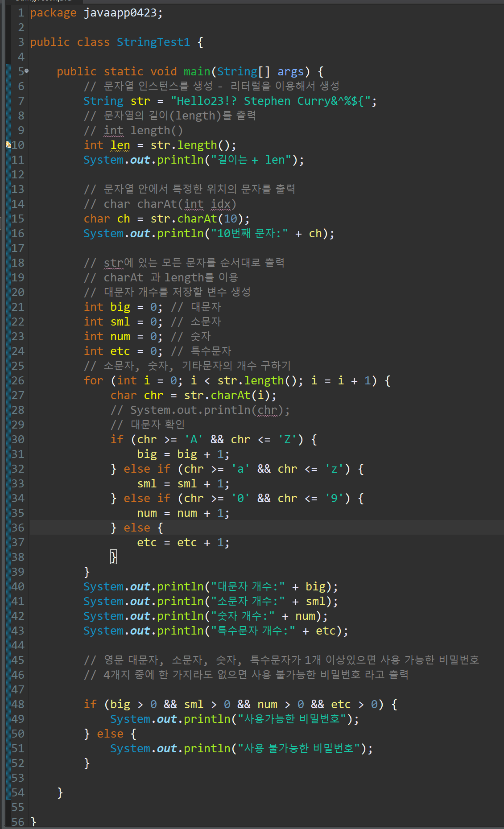The width and height of the screenshot is (504, 829).
Task: Click the commented-out System.out.println(chr) line
Action: pyautogui.click(x=200, y=410)
